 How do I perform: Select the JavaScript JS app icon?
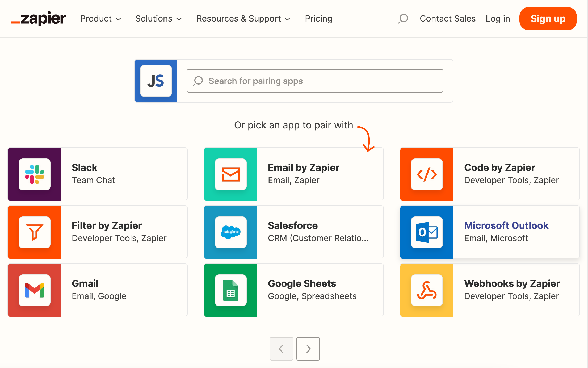tap(156, 81)
